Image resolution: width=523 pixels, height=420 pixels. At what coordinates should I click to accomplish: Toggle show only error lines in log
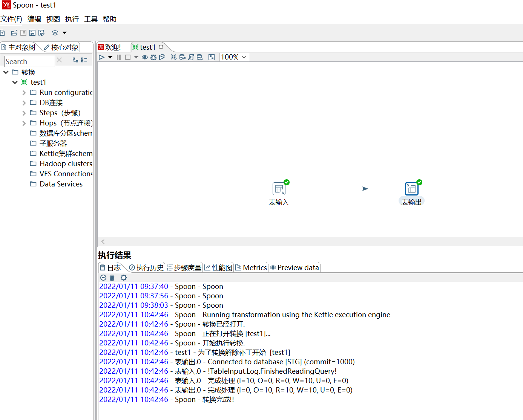click(x=103, y=278)
